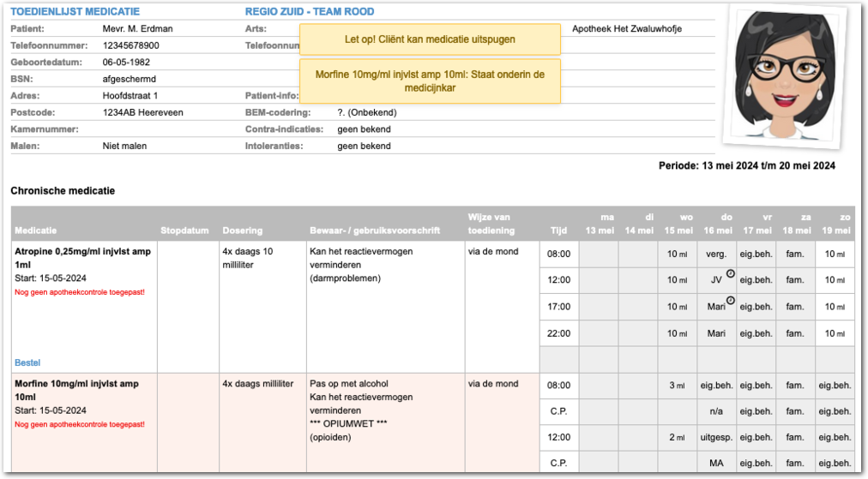The width and height of the screenshot is (868, 479).
Task: Click Morfine 12:00 cell marked 'uitgesp.'
Action: coord(716,438)
